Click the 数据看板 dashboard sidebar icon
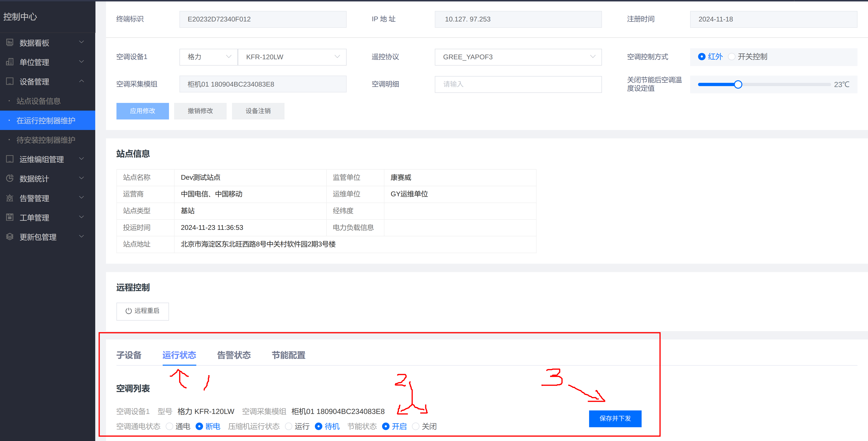Viewport: 868px width, 441px height. (10, 42)
